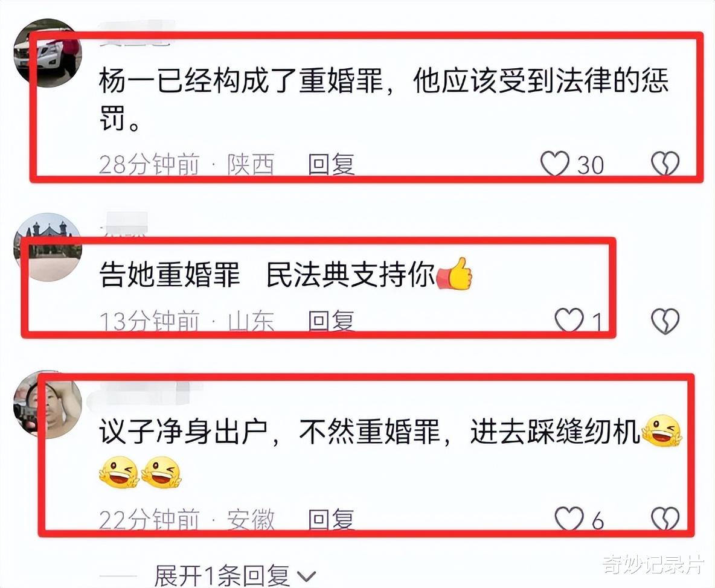Viewport: 715px width, 588px height.
Task: Dislike the 安徽 comment about 缝纫机
Action: [x=665, y=519]
